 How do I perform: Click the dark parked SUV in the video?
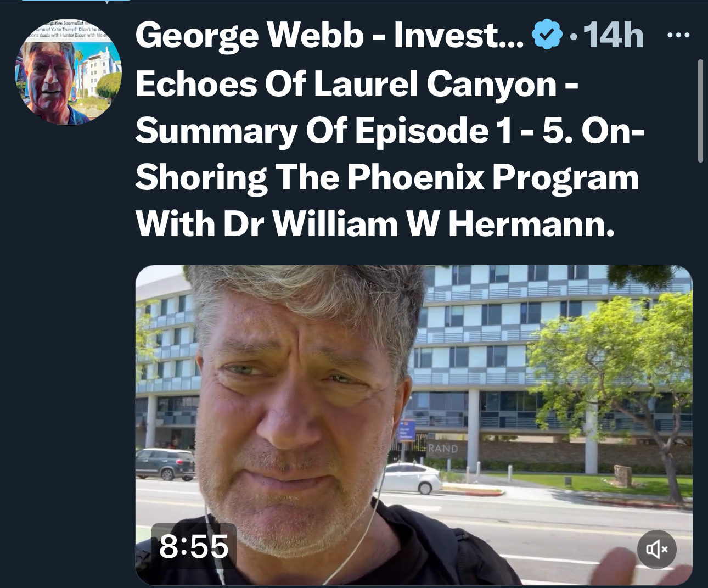point(165,464)
